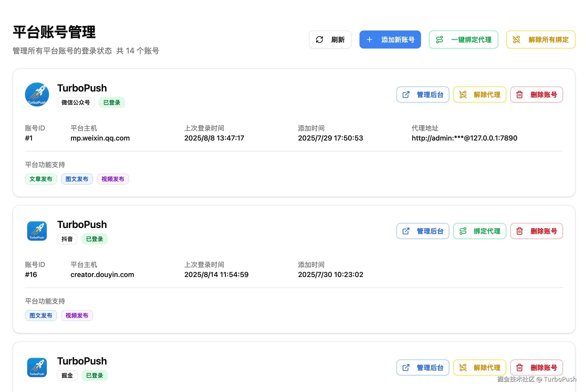This screenshot has height=392, width=586.
Task: Click the round WeChat account avatar
Action: [x=37, y=94]
